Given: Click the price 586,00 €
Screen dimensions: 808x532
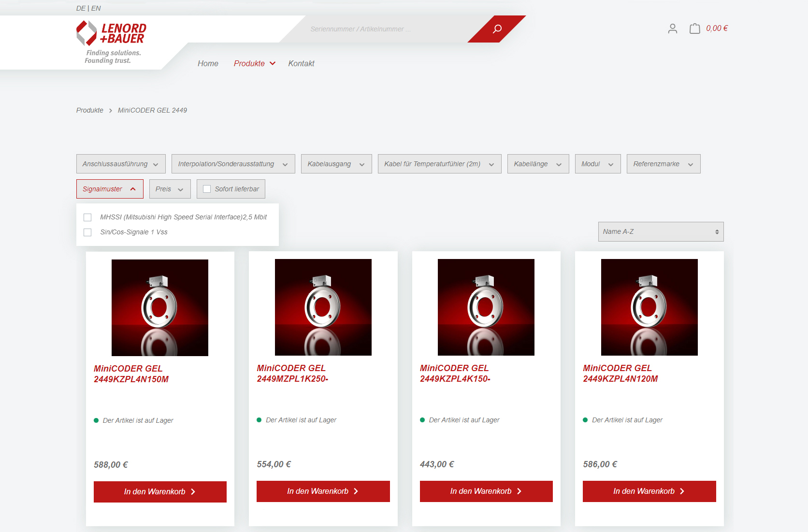Looking at the screenshot, I should coord(600,464).
